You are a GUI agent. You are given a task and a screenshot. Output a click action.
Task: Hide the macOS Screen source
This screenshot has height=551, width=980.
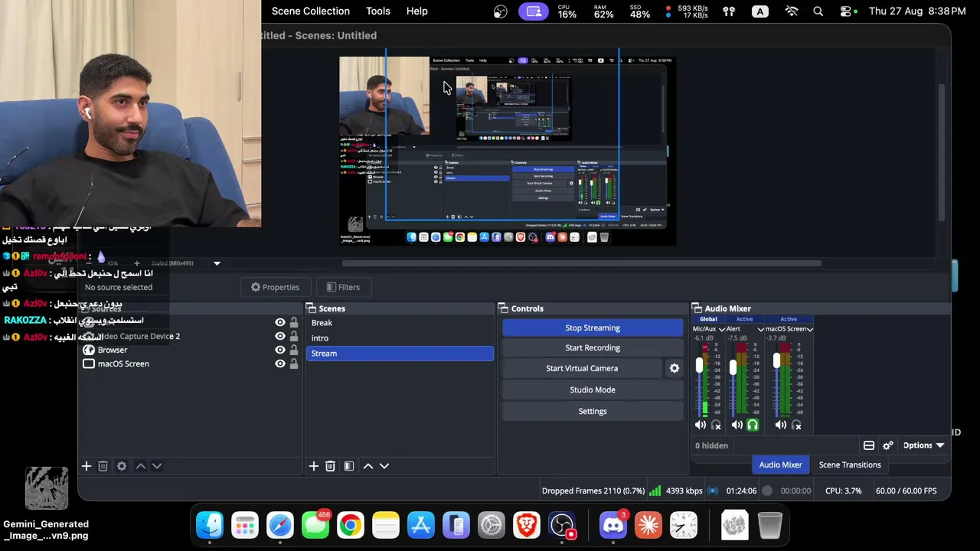(x=280, y=364)
